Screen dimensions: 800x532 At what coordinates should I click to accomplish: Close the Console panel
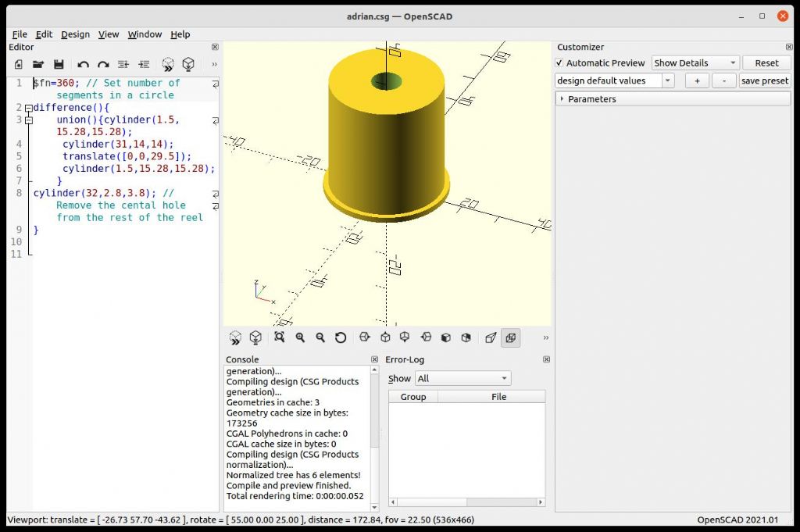374,359
